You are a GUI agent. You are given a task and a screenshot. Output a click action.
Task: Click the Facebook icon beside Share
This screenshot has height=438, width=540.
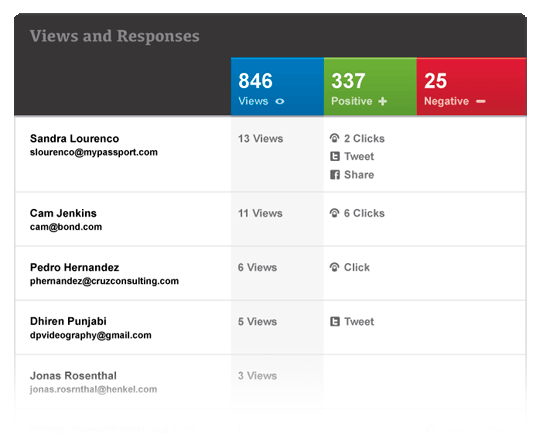coord(335,175)
